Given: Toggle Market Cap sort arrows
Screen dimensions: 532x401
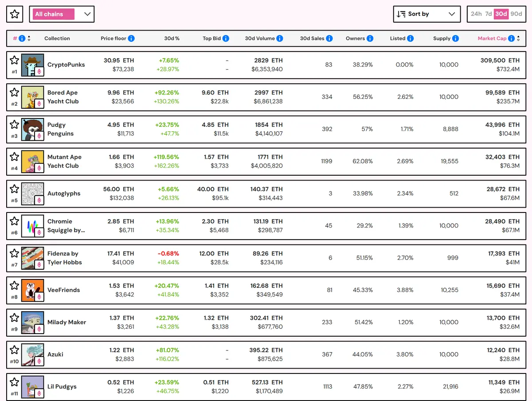Looking at the screenshot, I should click(518, 39).
